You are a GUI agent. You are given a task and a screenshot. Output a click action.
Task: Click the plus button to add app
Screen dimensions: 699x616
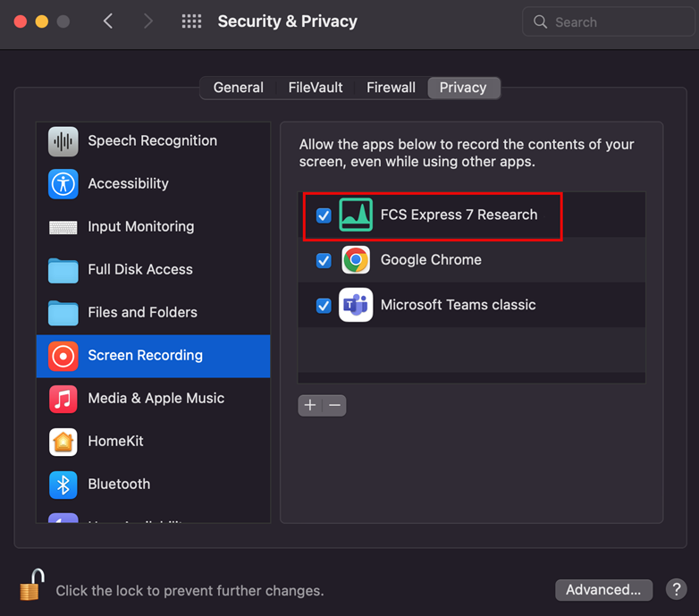click(x=310, y=405)
